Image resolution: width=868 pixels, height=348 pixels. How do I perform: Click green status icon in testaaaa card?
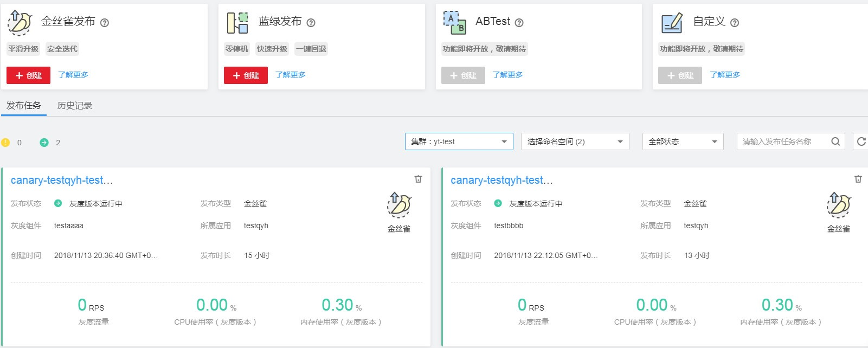point(58,203)
